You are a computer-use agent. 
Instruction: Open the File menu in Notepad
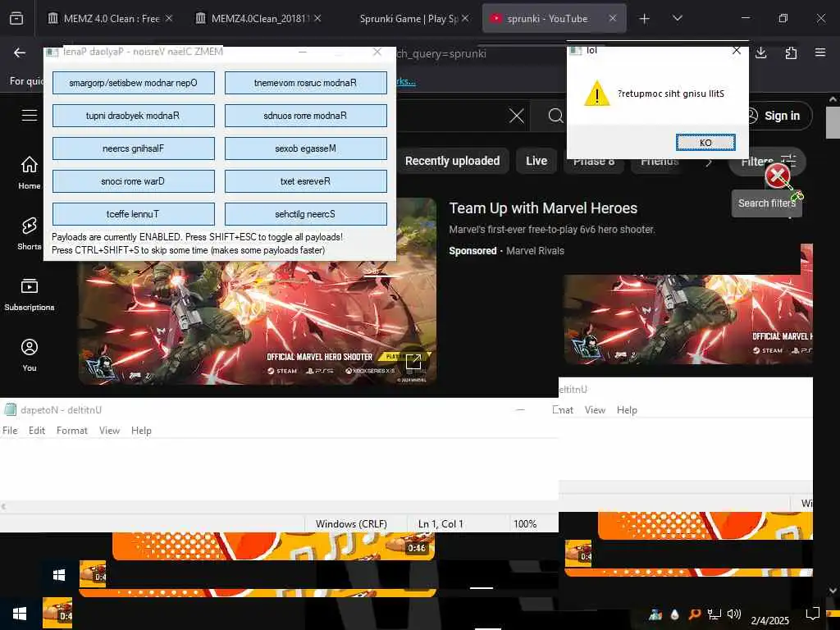click(10, 430)
